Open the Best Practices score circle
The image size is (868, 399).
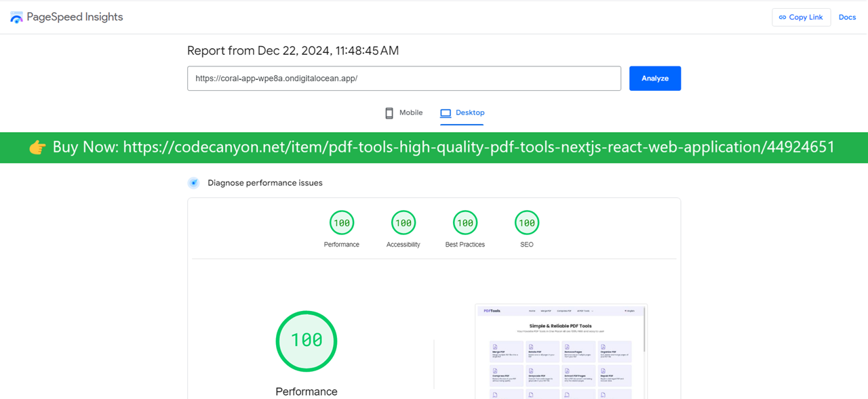465,222
